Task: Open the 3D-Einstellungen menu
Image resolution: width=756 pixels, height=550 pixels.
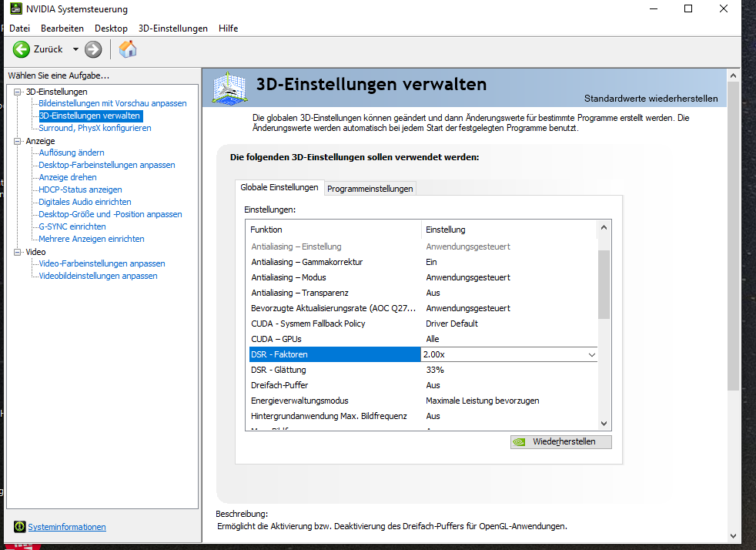Action: point(173,29)
